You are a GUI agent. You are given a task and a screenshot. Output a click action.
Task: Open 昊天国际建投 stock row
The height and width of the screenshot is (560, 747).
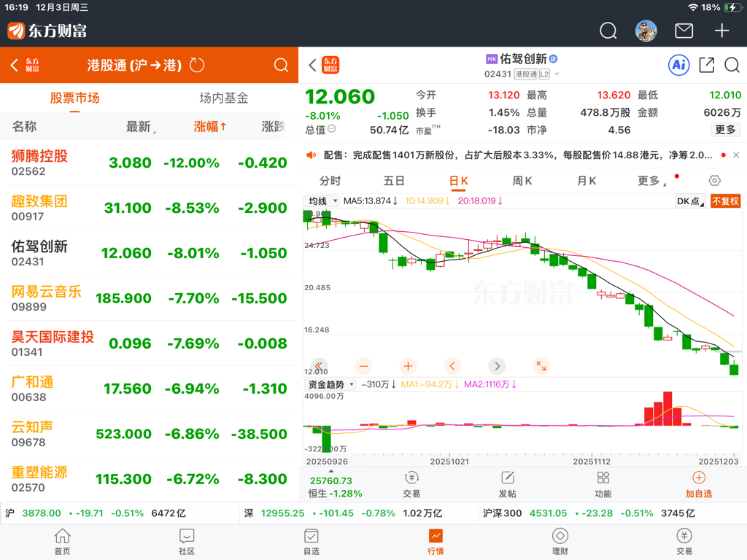(x=149, y=344)
